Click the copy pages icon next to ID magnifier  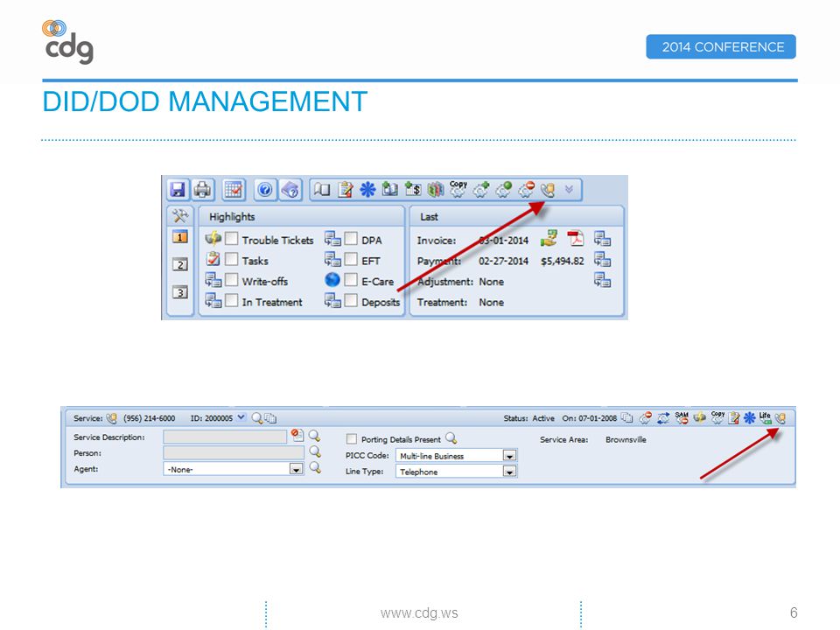[270, 418]
